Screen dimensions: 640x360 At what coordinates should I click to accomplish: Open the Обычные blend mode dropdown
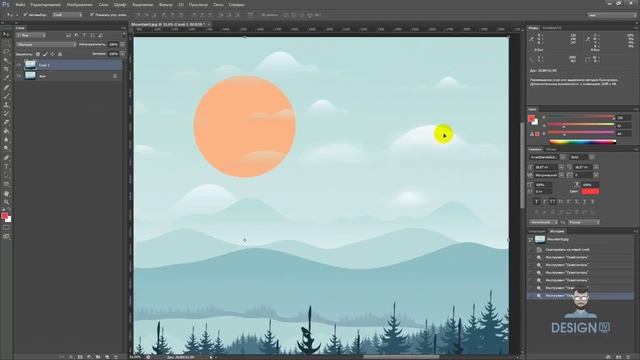coord(46,44)
